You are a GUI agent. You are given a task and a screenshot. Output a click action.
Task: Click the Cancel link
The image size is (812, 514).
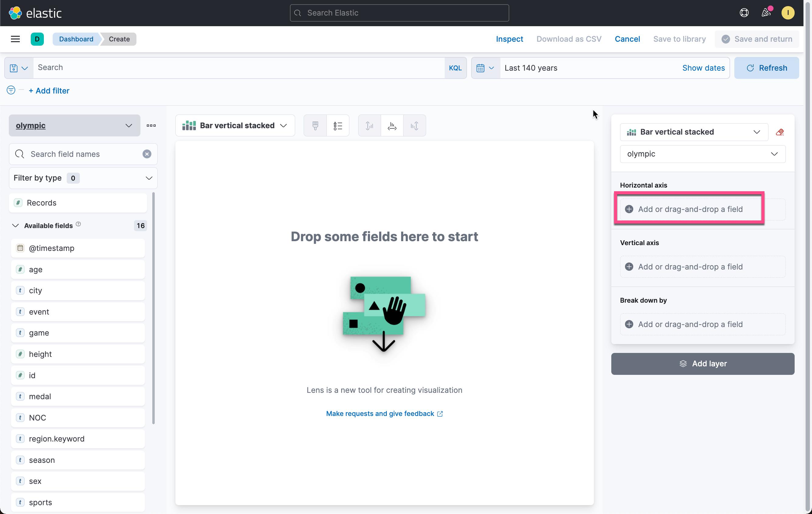(x=627, y=39)
